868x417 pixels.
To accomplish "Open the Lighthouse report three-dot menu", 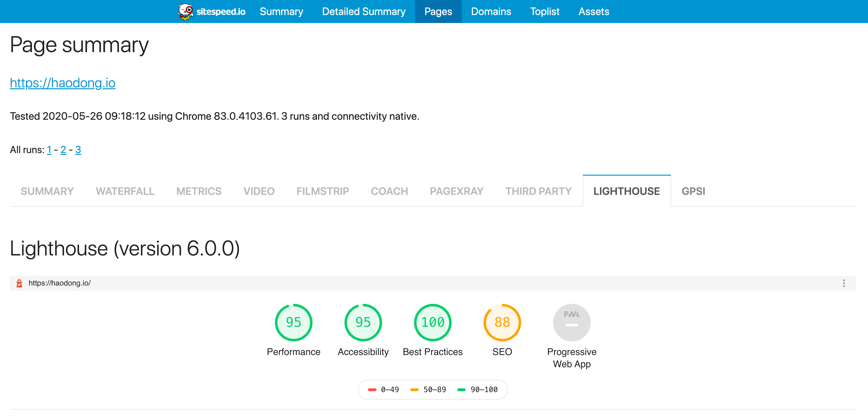I will point(843,283).
